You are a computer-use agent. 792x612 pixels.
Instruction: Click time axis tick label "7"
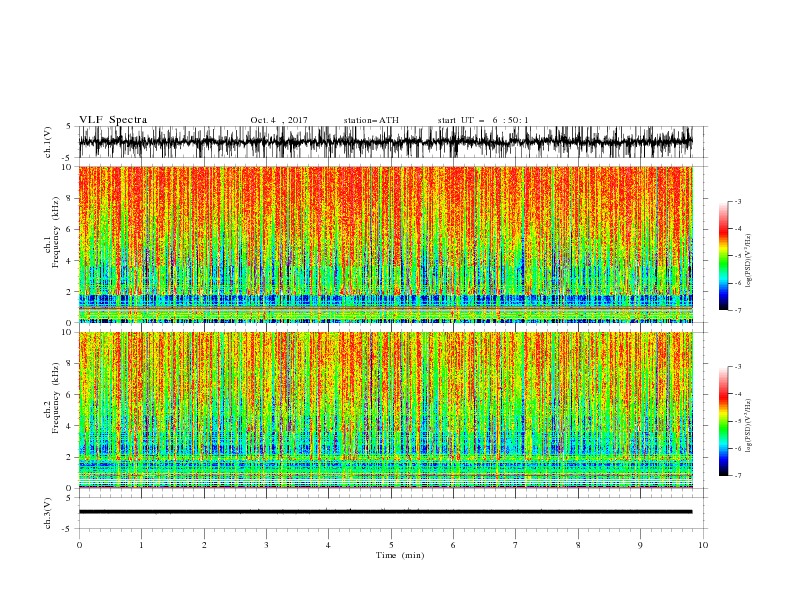(516, 545)
